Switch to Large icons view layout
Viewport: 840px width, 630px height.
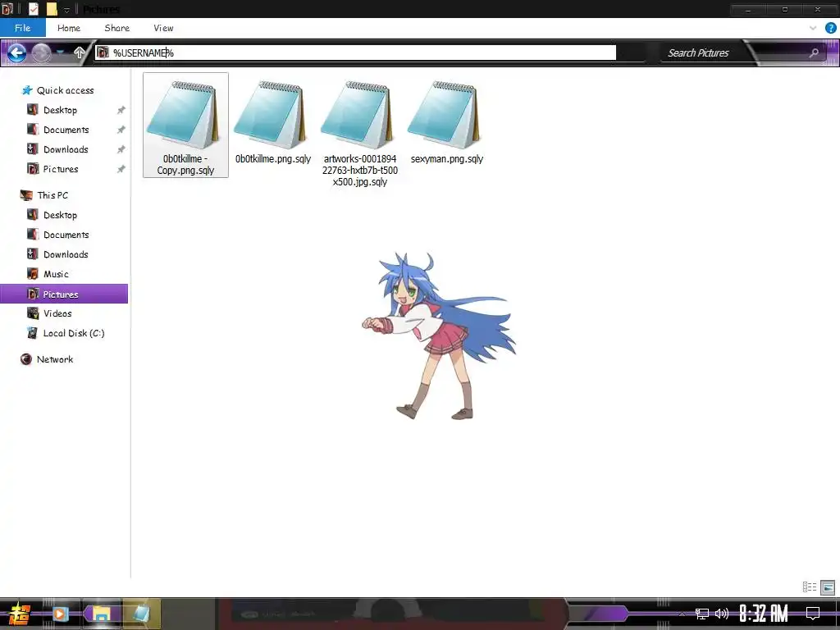pos(828,587)
